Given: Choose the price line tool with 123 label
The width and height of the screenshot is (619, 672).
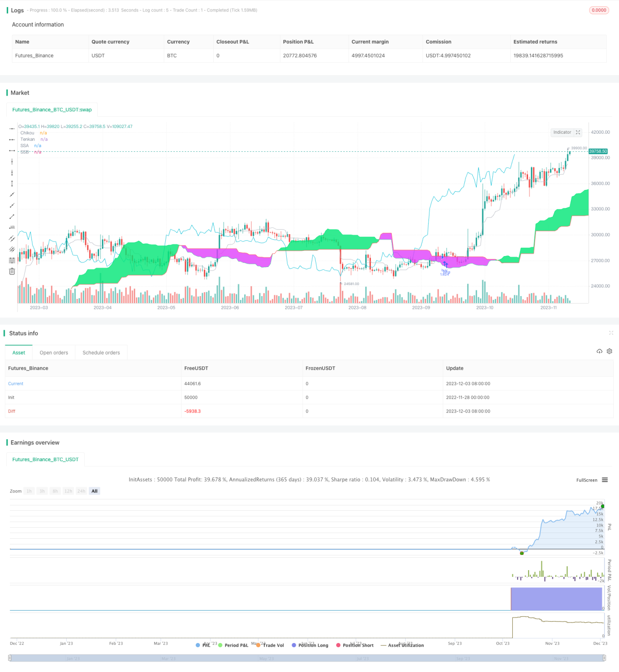Looking at the screenshot, I should coord(12,227).
